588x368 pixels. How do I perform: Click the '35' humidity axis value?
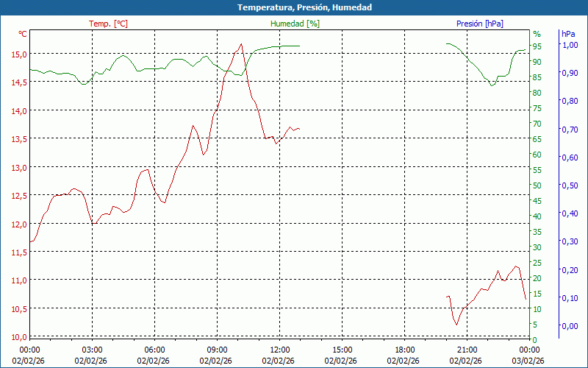(x=537, y=232)
